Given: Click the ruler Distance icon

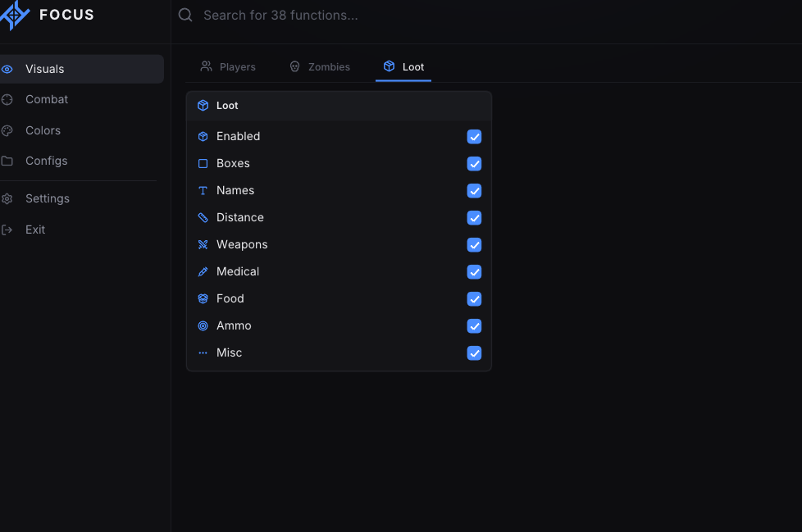Looking at the screenshot, I should 203,218.
